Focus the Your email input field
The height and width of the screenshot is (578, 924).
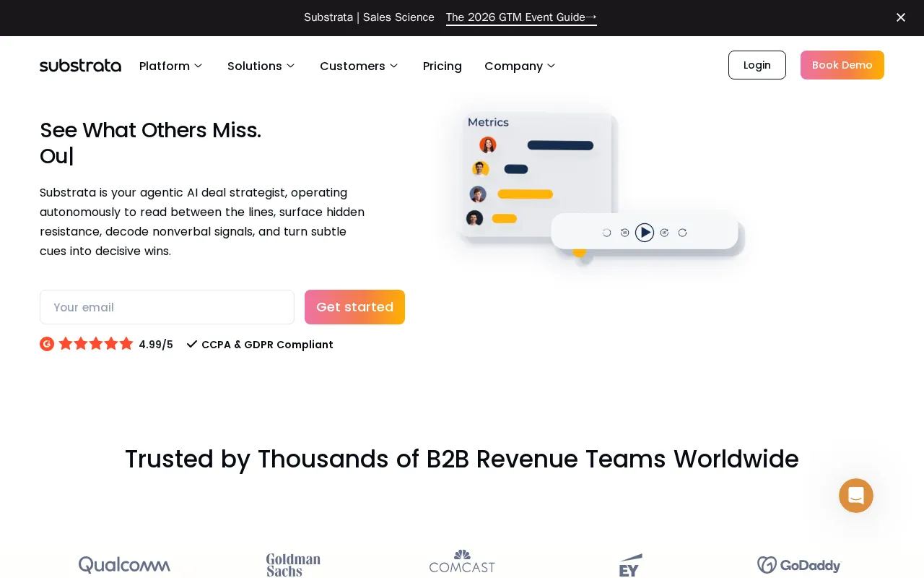tap(167, 307)
